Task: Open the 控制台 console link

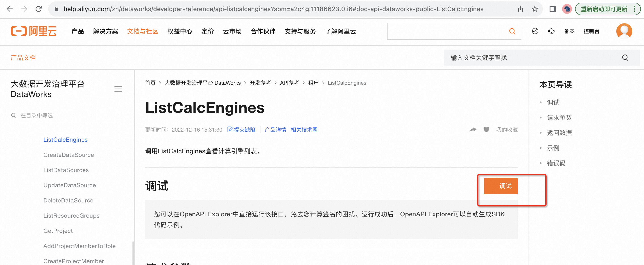Action: pyautogui.click(x=591, y=31)
